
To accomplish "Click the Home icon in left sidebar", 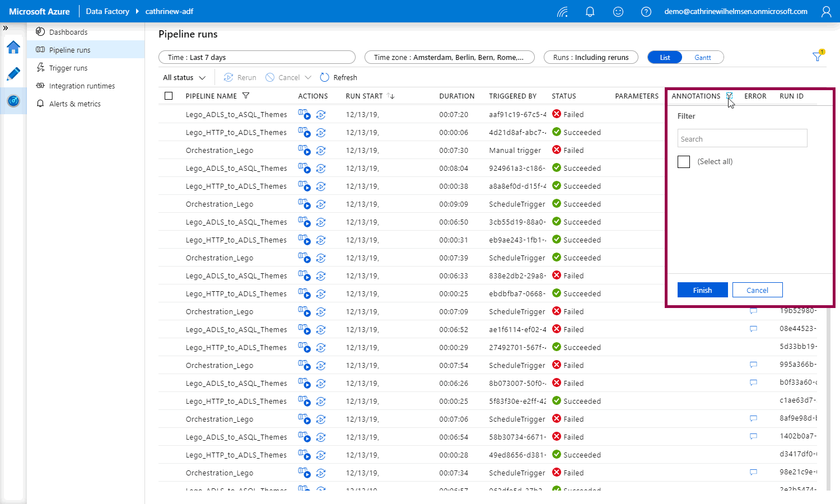I will point(13,47).
